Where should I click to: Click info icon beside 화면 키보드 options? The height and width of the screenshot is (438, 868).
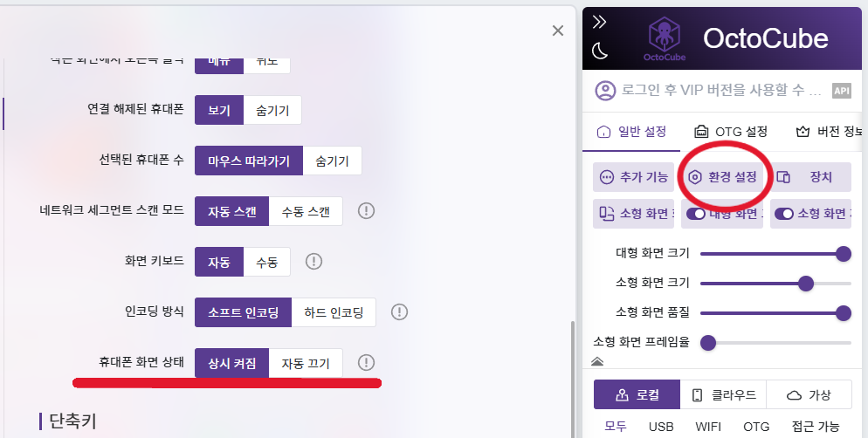(313, 261)
